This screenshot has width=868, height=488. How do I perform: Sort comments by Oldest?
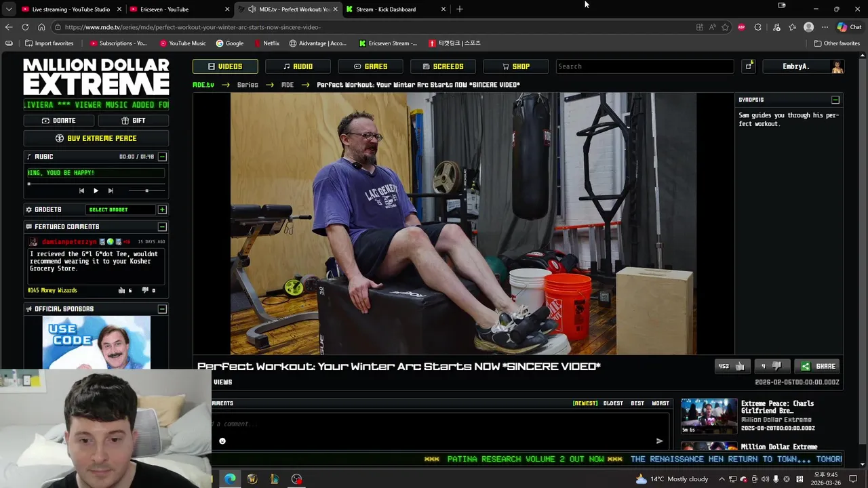613,403
